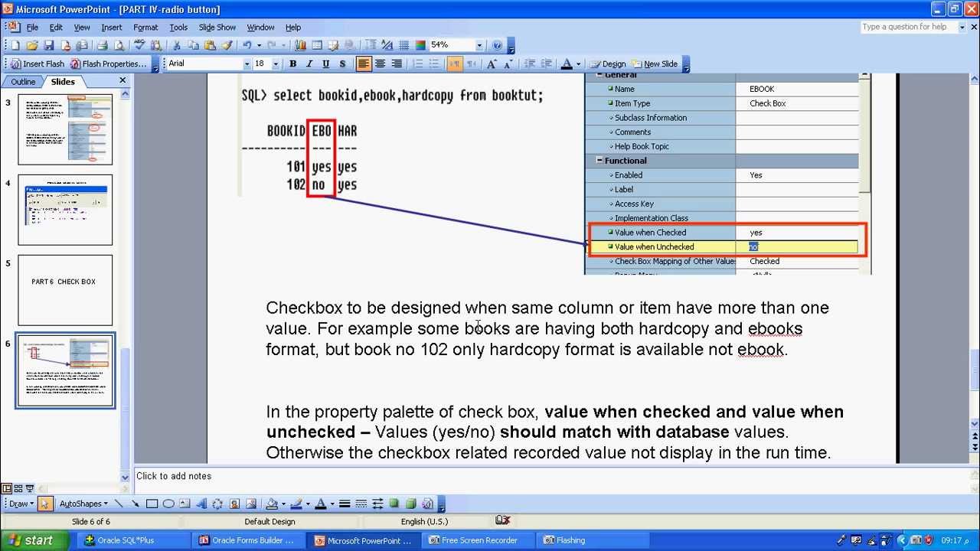Insert WordArt from Drawing toolbar
The width and height of the screenshot is (980, 551).
coord(201,504)
